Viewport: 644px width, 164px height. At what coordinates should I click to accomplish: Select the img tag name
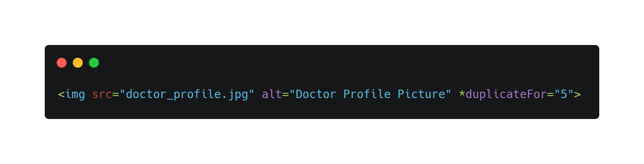click(x=75, y=94)
